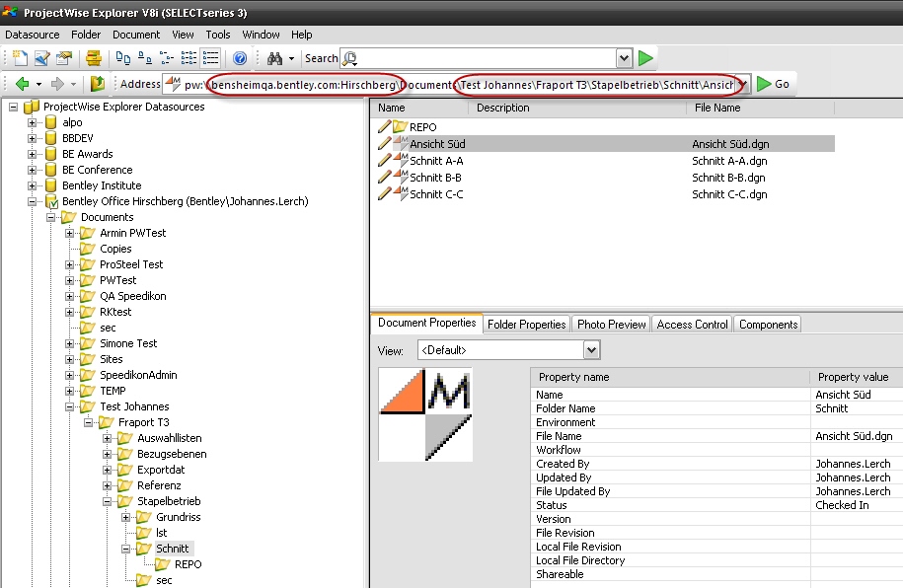Click the new document toolbar icon
Screen dimensions: 903x588
click(20, 58)
